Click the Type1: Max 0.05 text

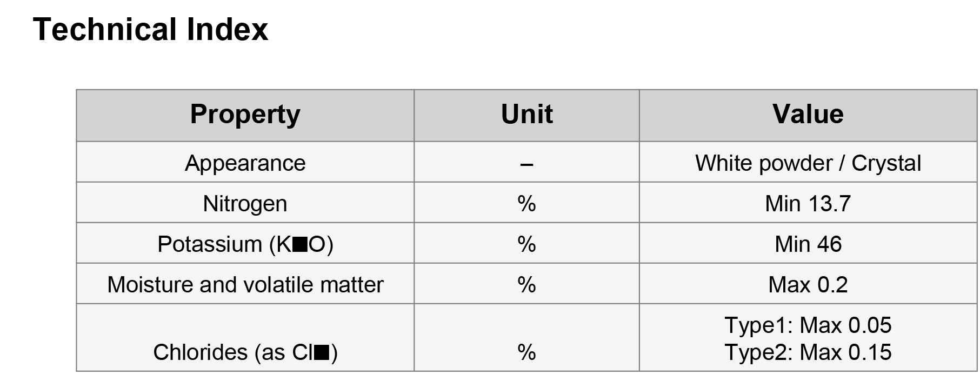808,325
